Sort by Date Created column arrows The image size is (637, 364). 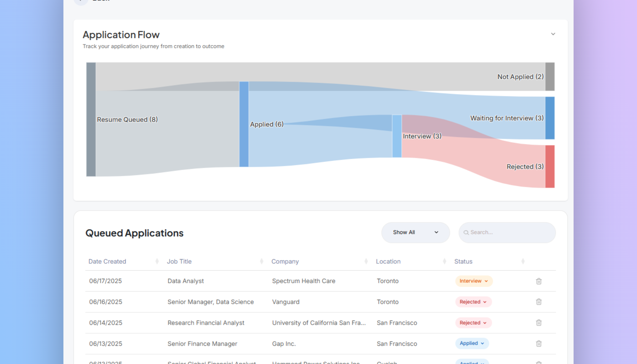[157, 261]
